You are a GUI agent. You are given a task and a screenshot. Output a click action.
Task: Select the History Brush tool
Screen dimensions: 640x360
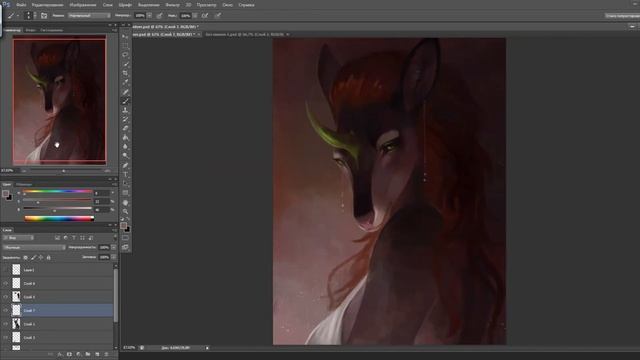click(125, 119)
